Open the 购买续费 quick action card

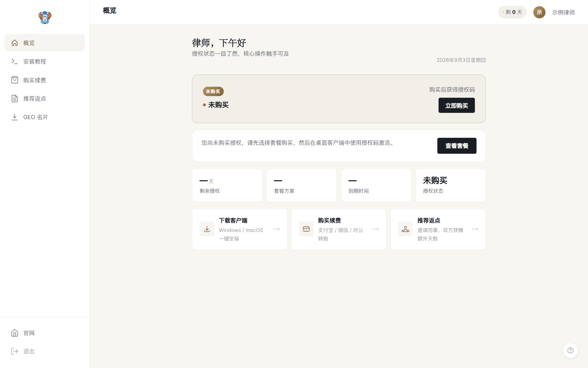click(339, 229)
